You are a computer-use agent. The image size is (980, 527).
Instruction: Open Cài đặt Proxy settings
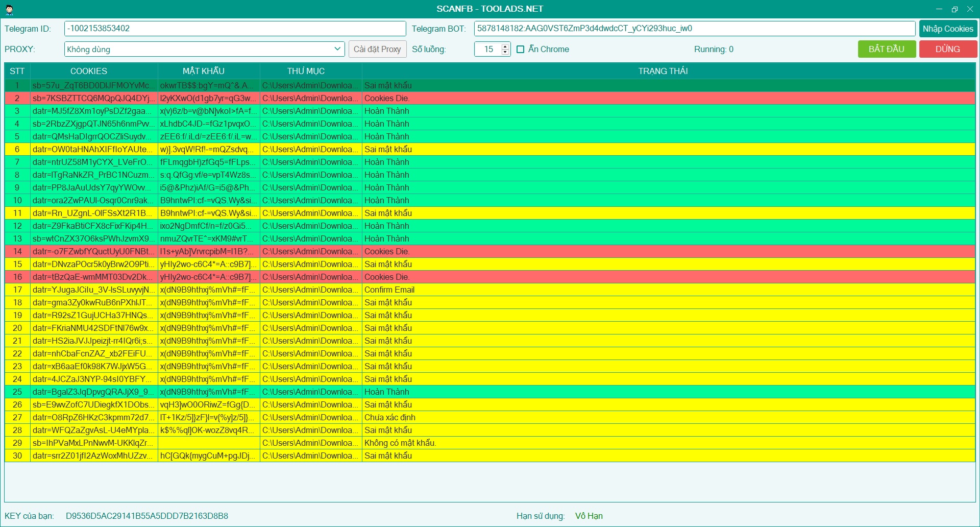click(x=377, y=49)
